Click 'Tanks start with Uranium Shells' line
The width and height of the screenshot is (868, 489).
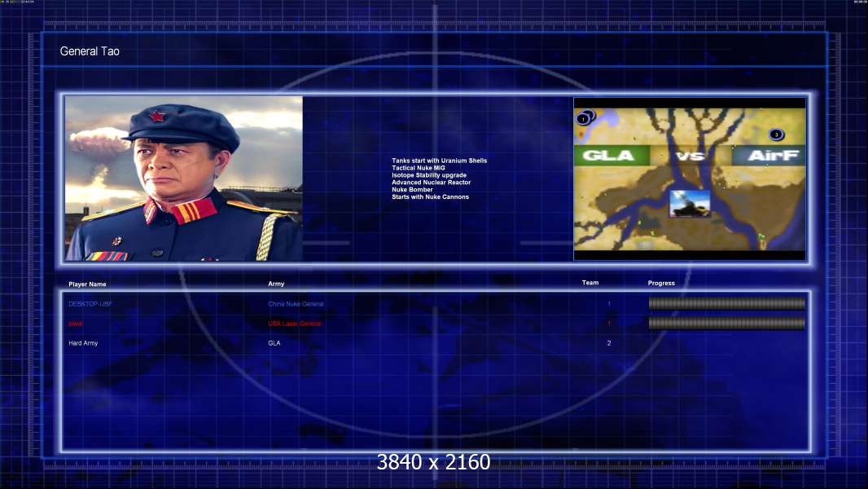point(440,161)
